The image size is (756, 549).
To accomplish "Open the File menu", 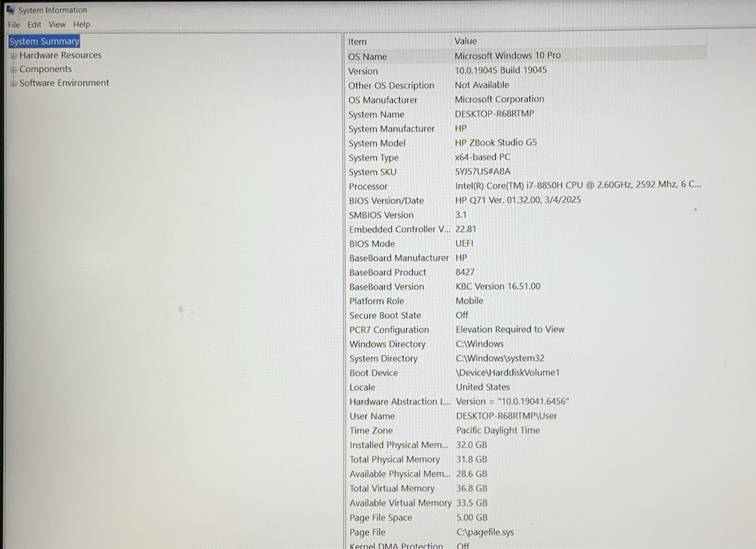I will tap(14, 25).
